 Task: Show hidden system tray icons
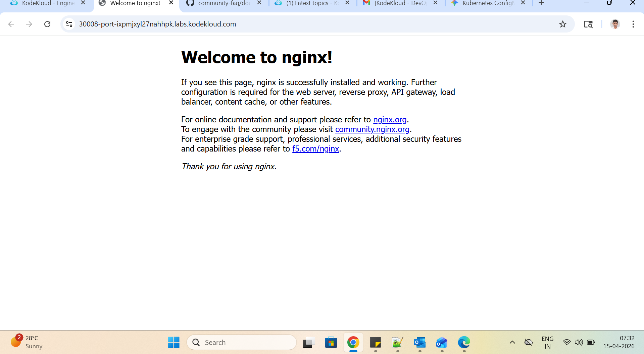pyautogui.click(x=512, y=342)
